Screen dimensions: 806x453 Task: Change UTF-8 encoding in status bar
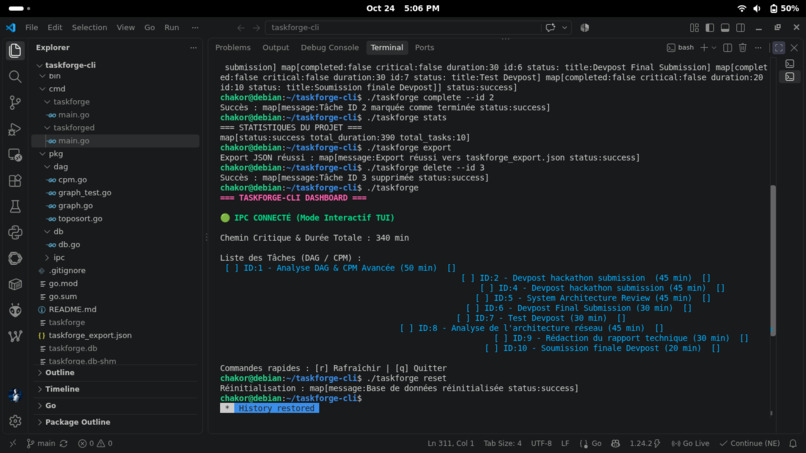coord(541,443)
